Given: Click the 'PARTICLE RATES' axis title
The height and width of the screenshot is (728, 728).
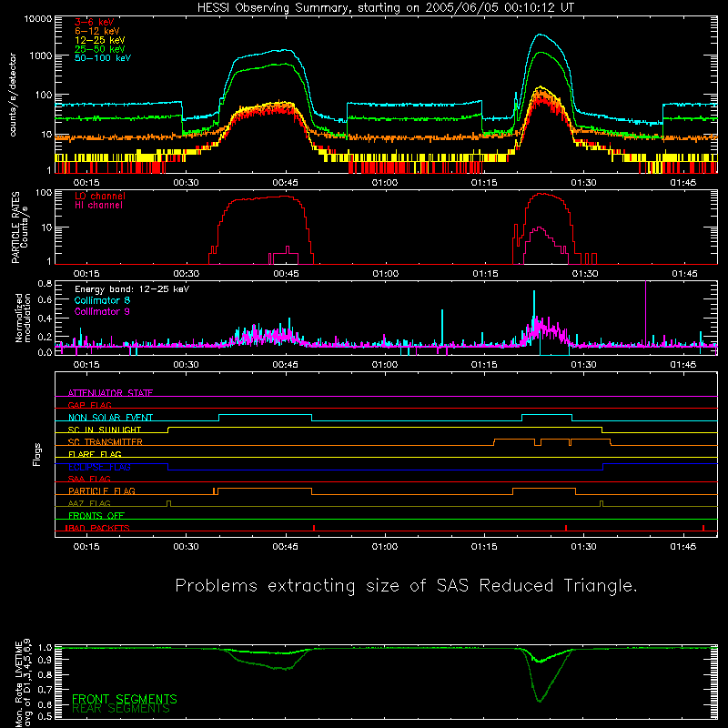Looking at the screenshot, I should click(15, 227).
